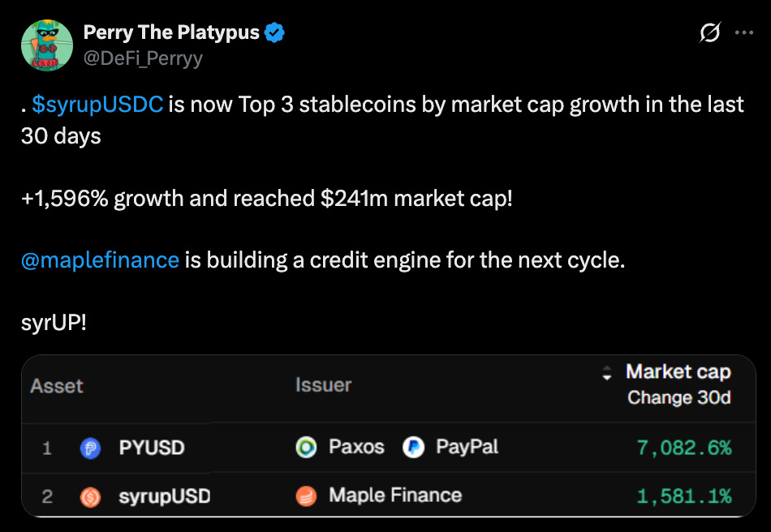The image size is (771, 532).
Task: Open the Grok slash-circle icon
Action: click(709, 32)
